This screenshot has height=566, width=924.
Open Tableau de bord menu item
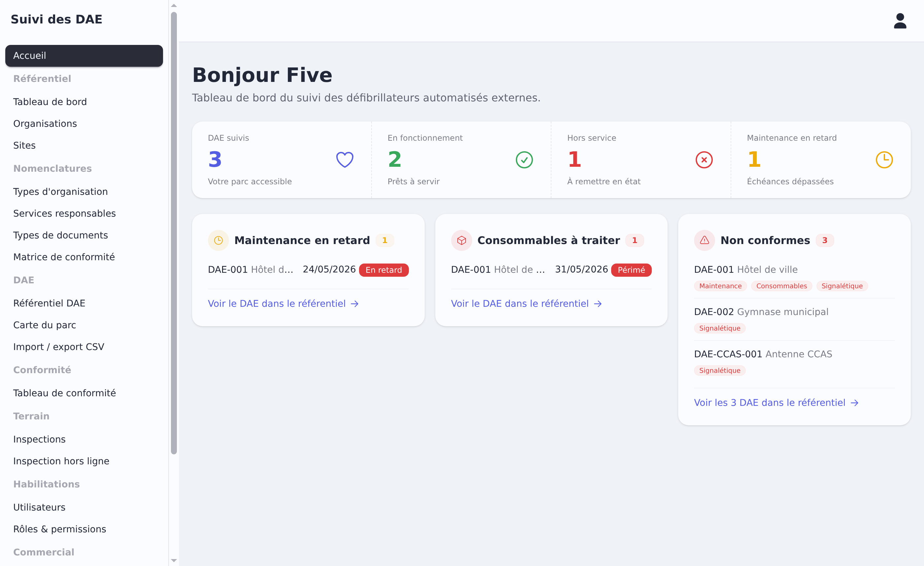84,102
